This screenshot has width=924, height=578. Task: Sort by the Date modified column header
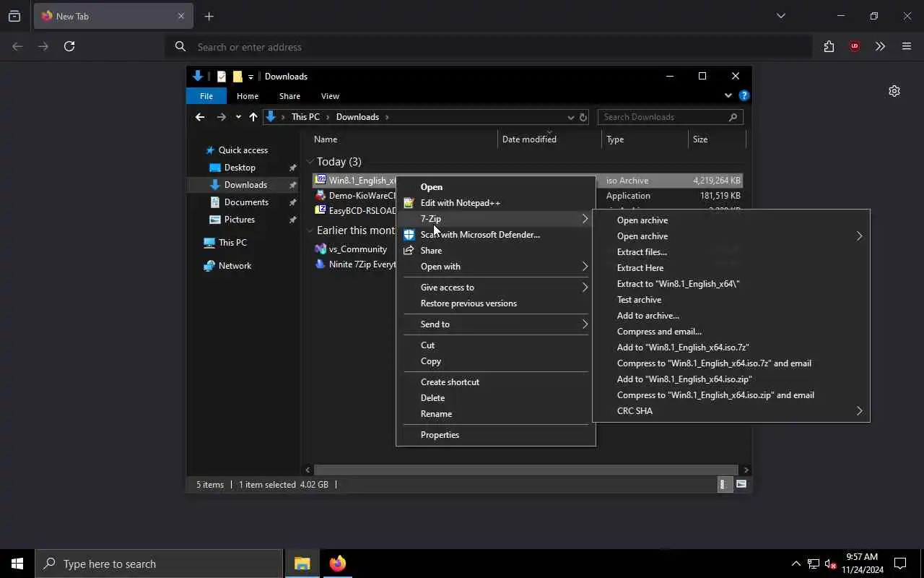(549, 139)
